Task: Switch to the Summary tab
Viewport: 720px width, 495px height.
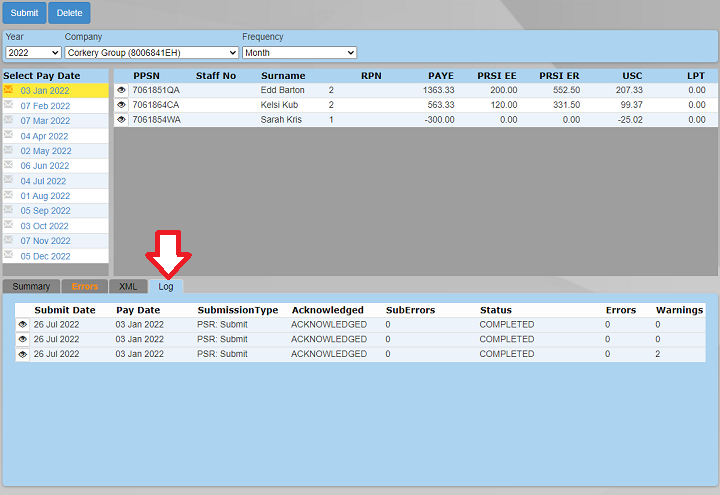Action: click(x=31, y=287)
